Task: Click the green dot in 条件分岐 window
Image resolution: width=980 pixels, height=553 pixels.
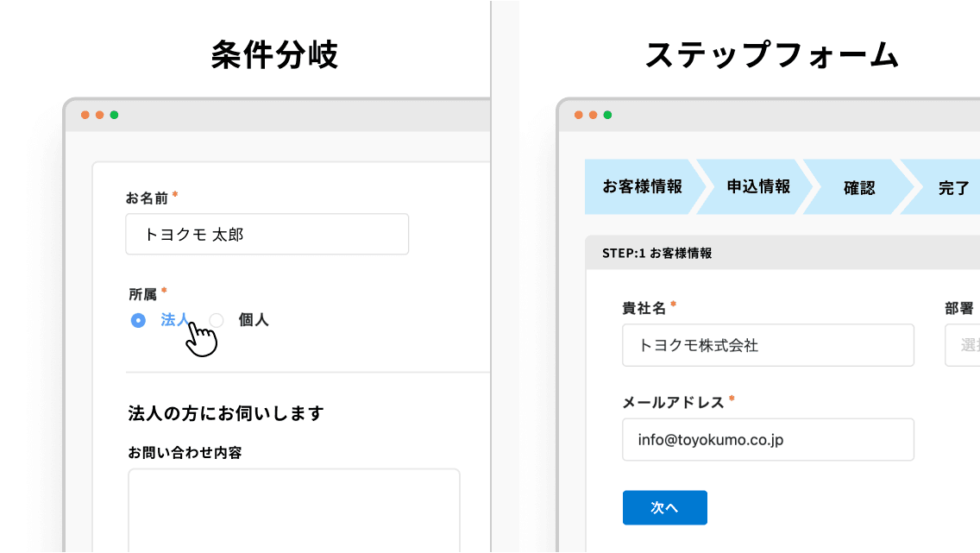Action: (114, 115)
